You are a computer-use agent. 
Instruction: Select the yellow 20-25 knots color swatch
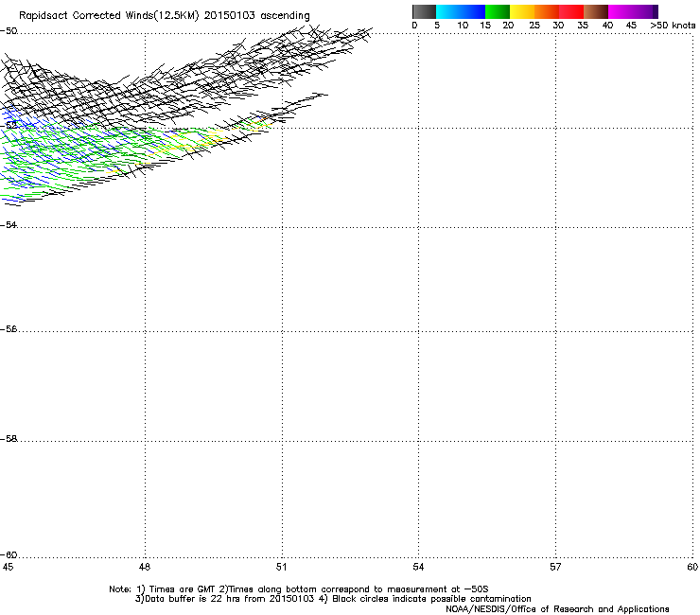click(522, 11)
